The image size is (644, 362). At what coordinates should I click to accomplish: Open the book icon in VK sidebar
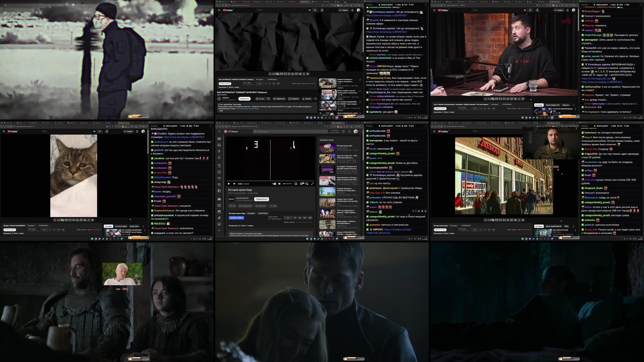click(x=219, y=205)
